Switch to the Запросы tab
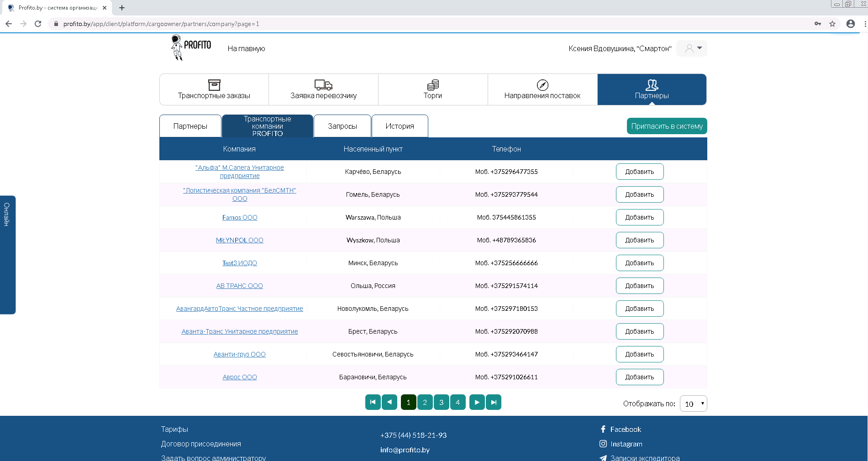Image resolution: width=868 pixels, height=461 pixels. (x=342, y=126)
